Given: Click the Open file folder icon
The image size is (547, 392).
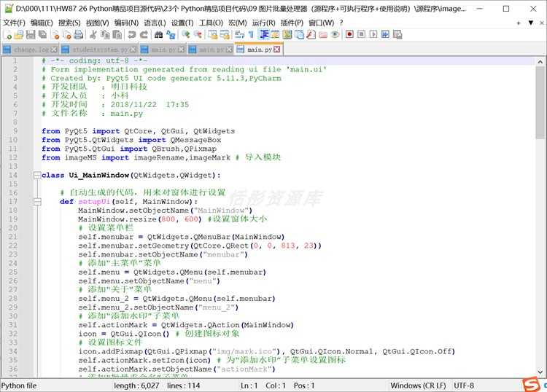Looking at the screenshot, I should 19,34.
